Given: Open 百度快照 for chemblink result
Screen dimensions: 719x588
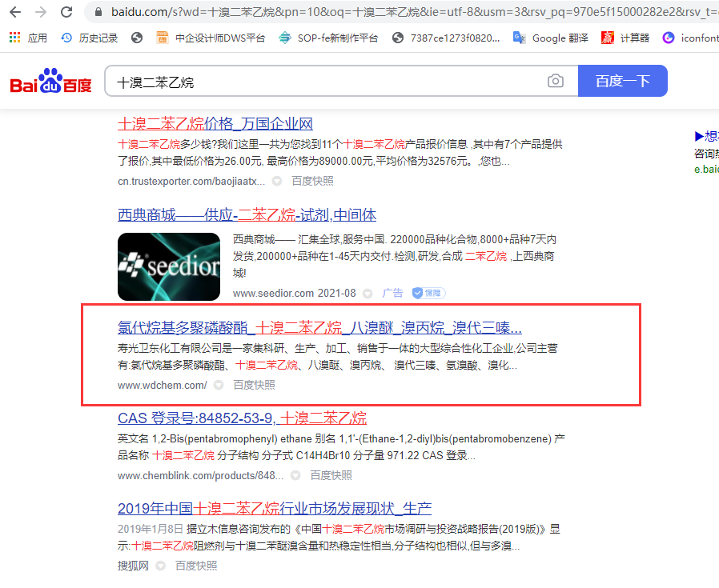Looking at the screenshot, I should [x=331, y=475].
